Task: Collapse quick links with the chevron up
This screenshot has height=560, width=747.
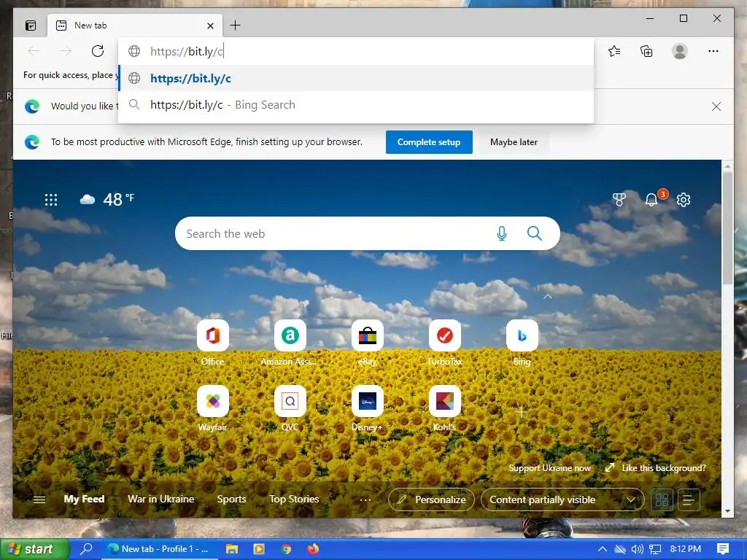Action: 548,297
